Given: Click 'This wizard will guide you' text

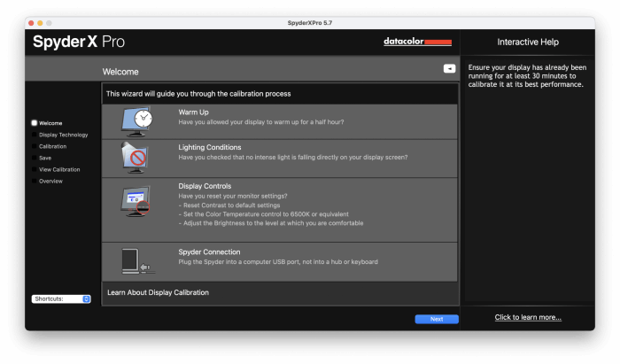Looking at the screenshot, I should pyautogui.click(x=198, y=94).
